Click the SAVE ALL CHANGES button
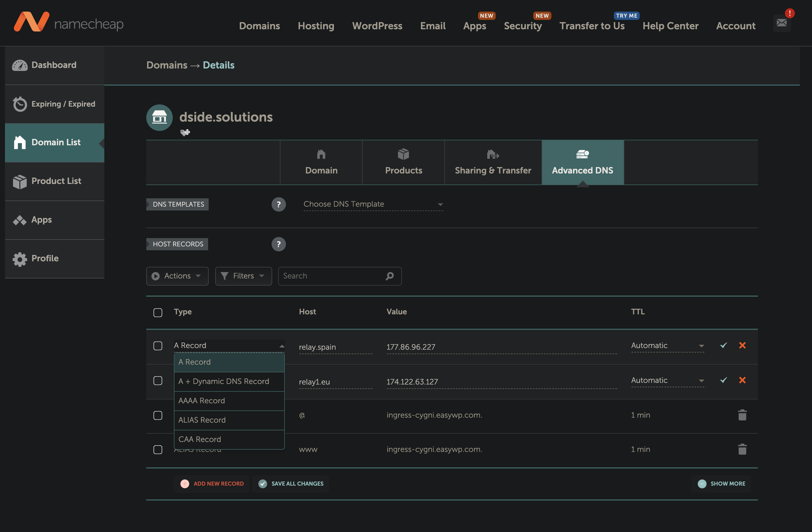The image size is (812, 532). click(x=291, y=483)
